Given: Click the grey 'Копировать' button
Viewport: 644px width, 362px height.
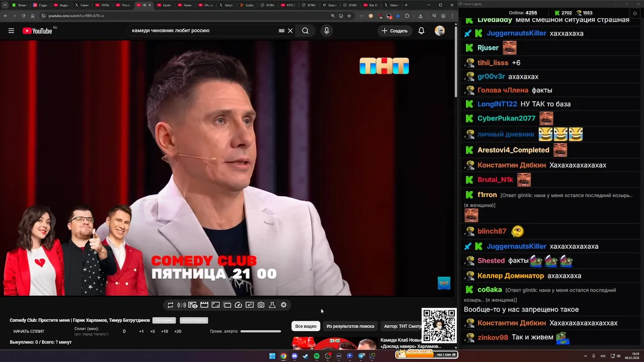Looking at the screenshot, I should tap(194, 320).
